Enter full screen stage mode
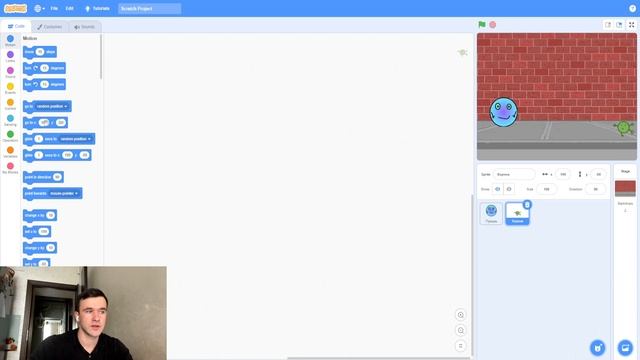Image resolution: width=640 pixels, height=360 pixels. pyautogui.click(x=631, y=25)
